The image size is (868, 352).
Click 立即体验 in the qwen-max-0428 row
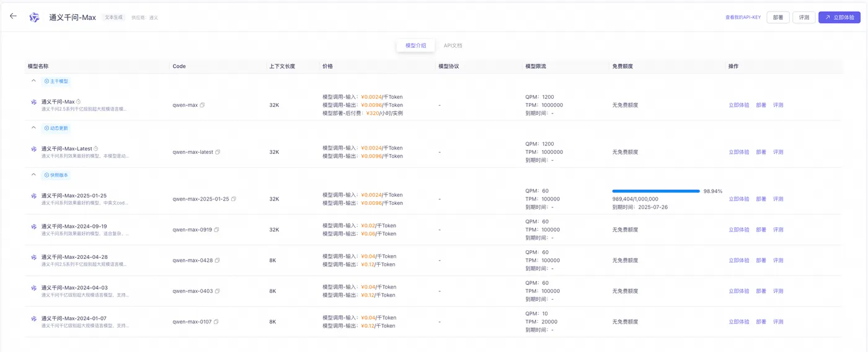(x=739, y=260)
